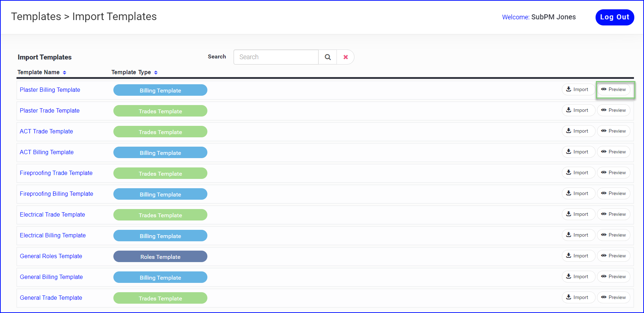Open the ACT Billing Template link
Screen dimensions: 644x313
coord(47,152)
